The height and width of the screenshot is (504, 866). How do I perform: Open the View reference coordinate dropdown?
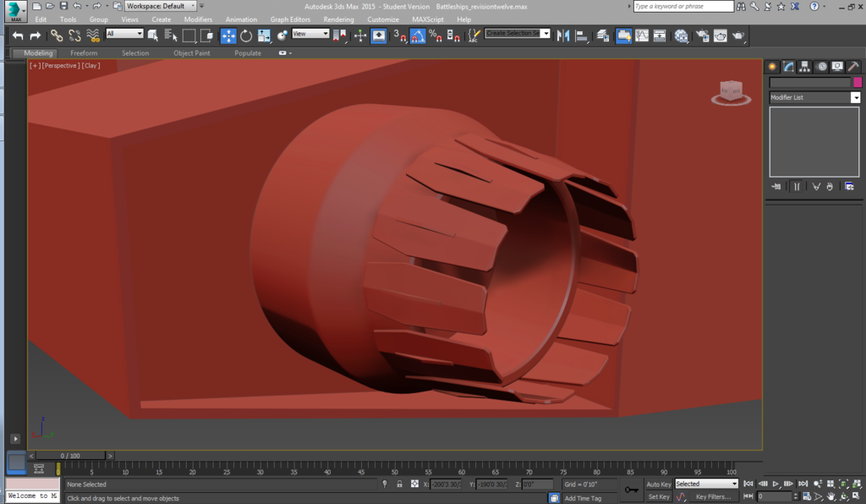(x=310, y=34)
